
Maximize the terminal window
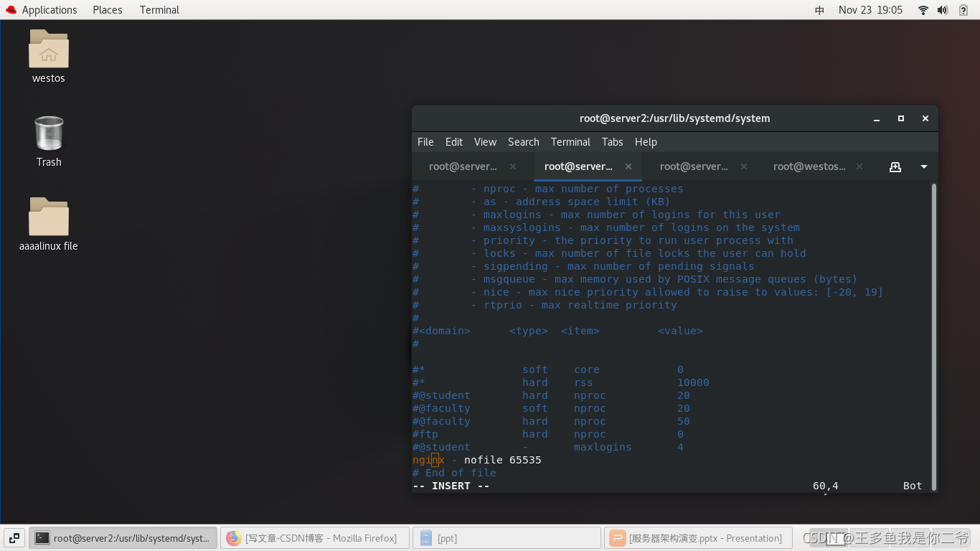click(x=901, y=118)
